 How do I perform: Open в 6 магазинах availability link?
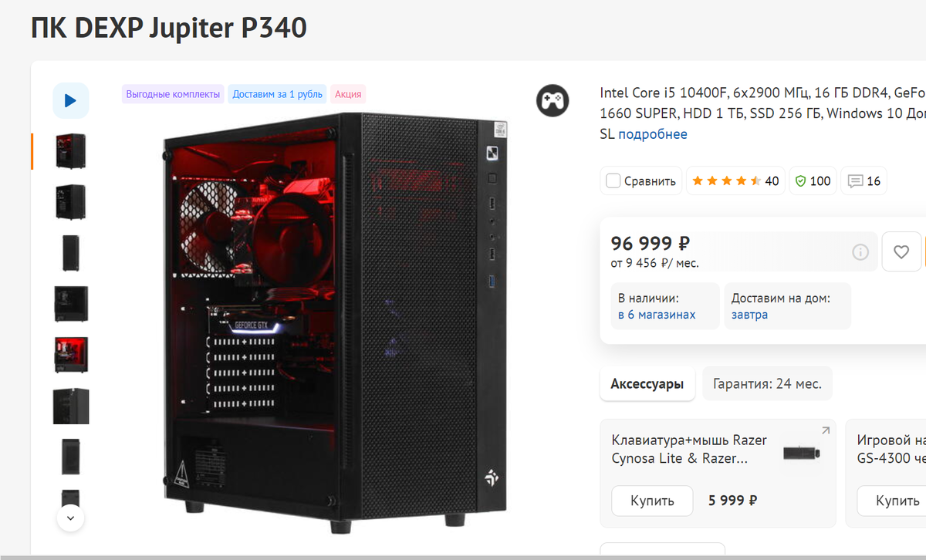[x=657, y=315]
